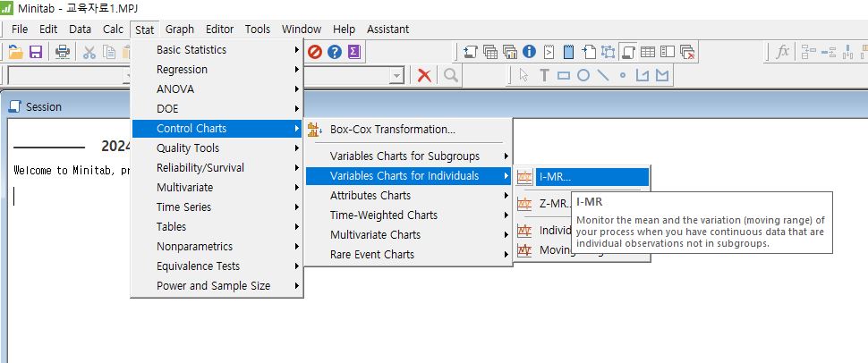Viewport: 868px width, 363px height.
Task: Select the Polyline drawing tool
Action: pos(642,75)
